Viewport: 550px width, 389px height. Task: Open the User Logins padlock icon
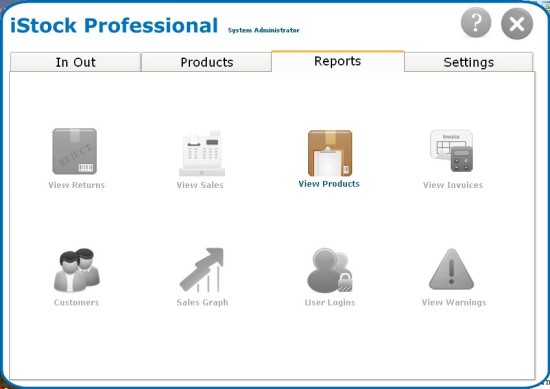click(x=330, y=270)
